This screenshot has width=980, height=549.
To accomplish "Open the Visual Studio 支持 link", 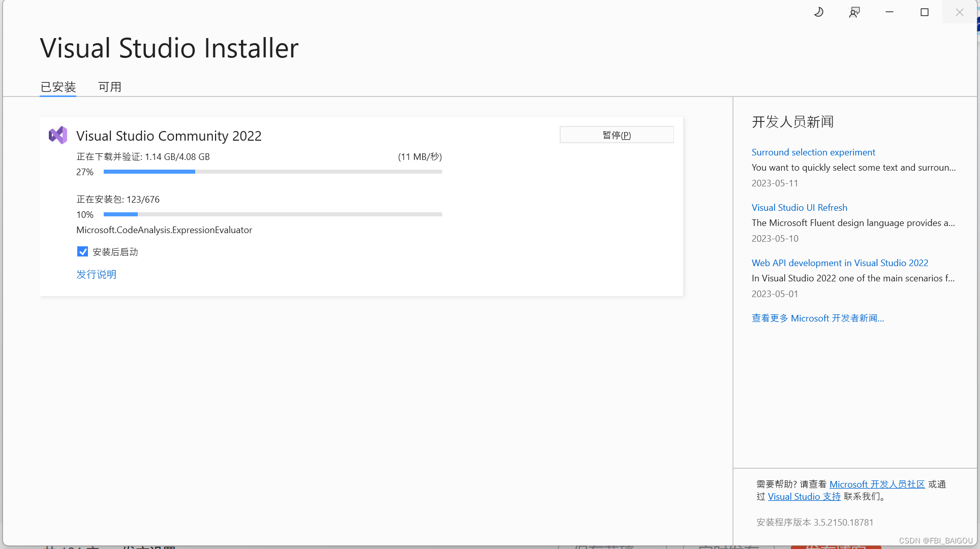I will point(804,497).
